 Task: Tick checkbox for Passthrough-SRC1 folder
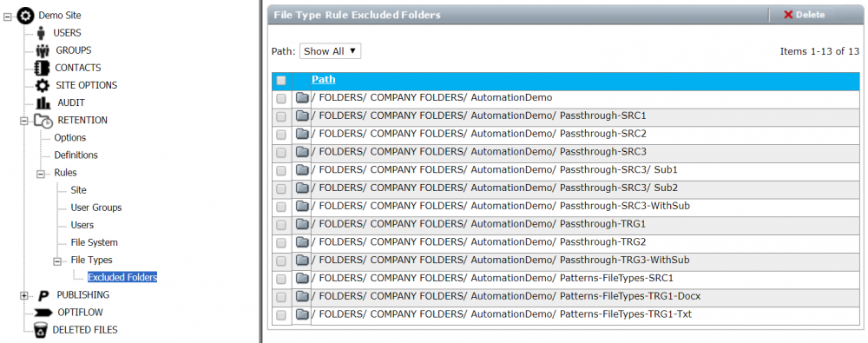click(281, 116)
